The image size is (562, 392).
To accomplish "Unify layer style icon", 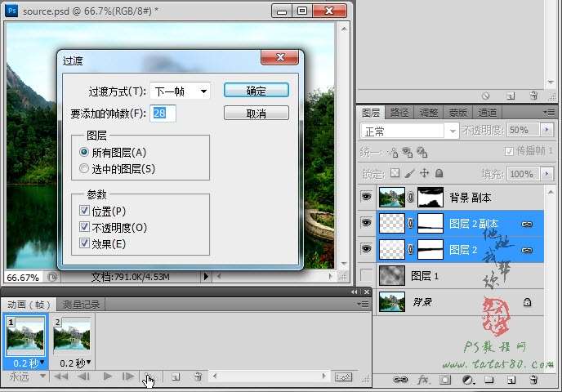I will (x=422, y=153).
